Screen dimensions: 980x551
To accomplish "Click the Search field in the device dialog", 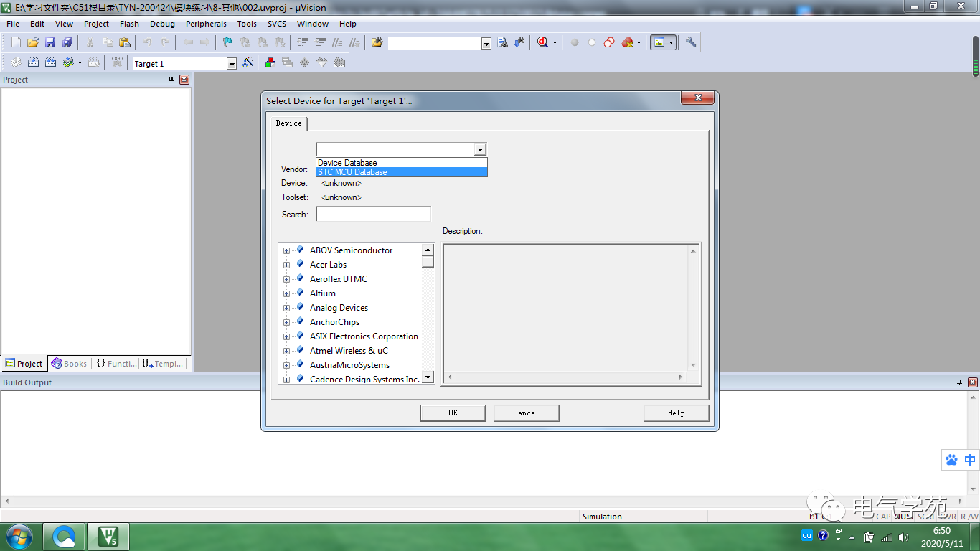I will point(373,214).
